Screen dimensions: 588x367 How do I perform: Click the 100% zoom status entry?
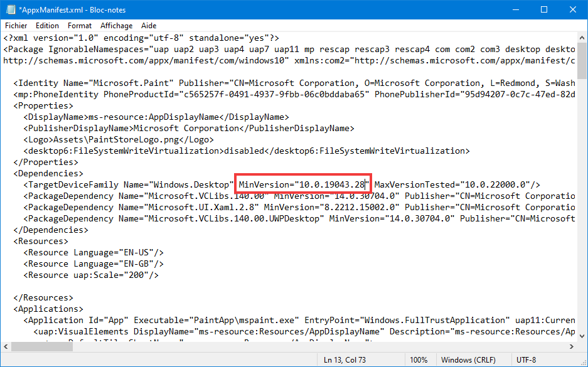(419, 360)
